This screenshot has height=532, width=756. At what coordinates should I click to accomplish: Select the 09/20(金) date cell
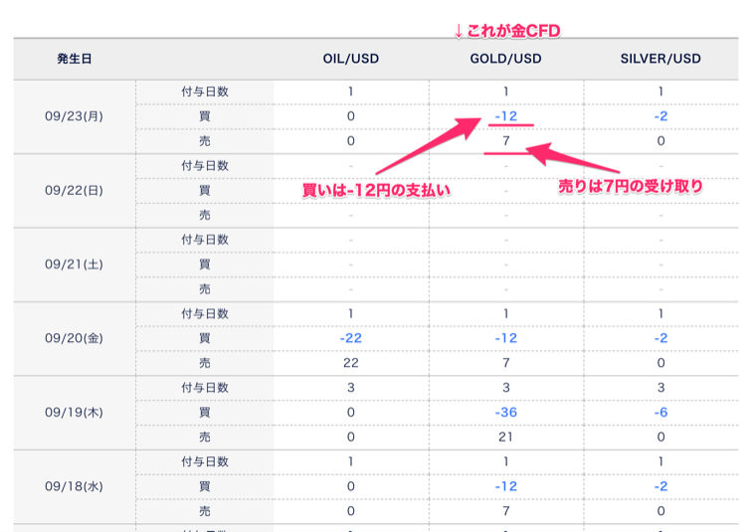[74, 338]
